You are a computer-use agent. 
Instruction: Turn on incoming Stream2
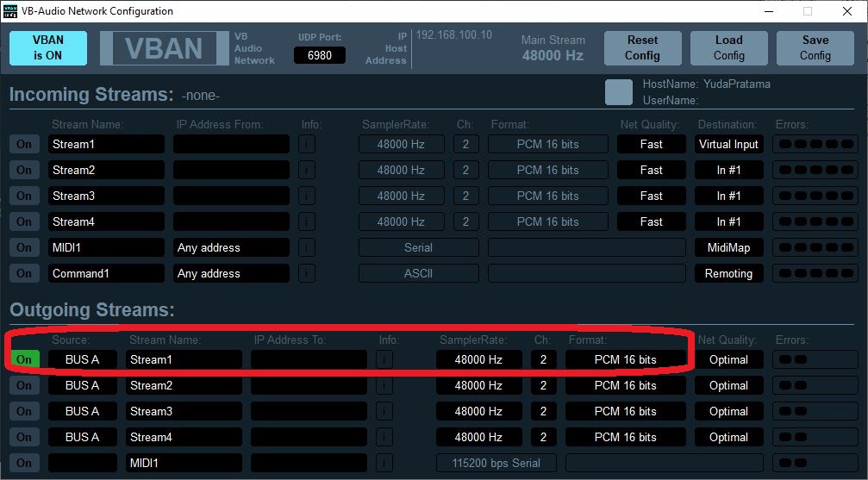pyautogui.click(x=24, y=170)
